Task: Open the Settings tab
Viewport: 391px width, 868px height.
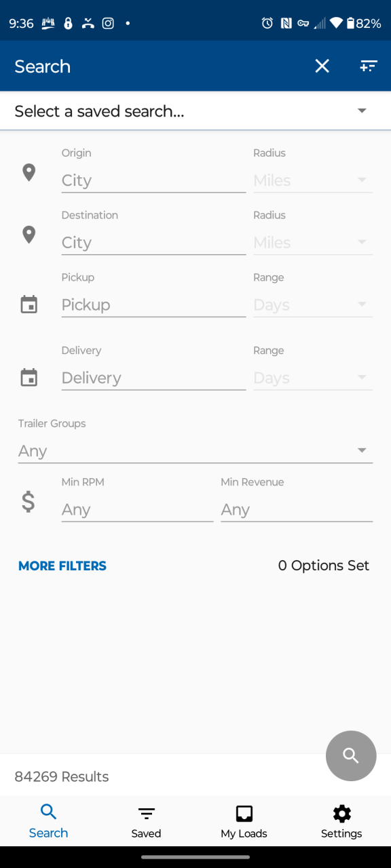Action: click(x=341, y=823)
